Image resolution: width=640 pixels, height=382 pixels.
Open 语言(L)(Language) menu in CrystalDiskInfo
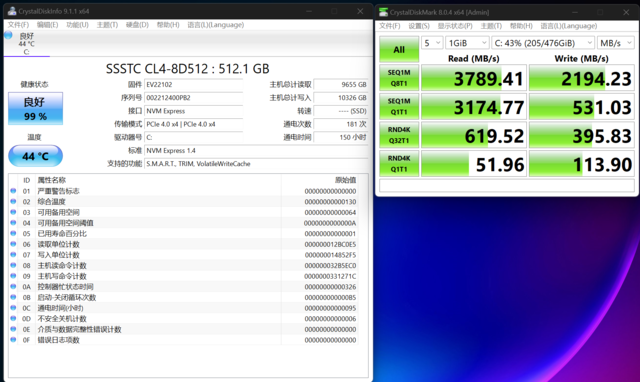216,25
